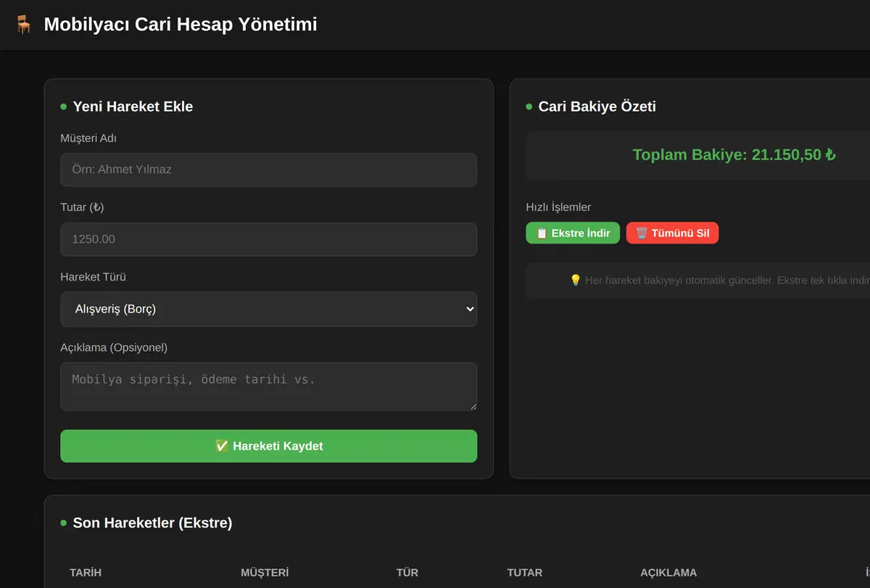Click the chair logo icon in header

(x=24, y=25)
